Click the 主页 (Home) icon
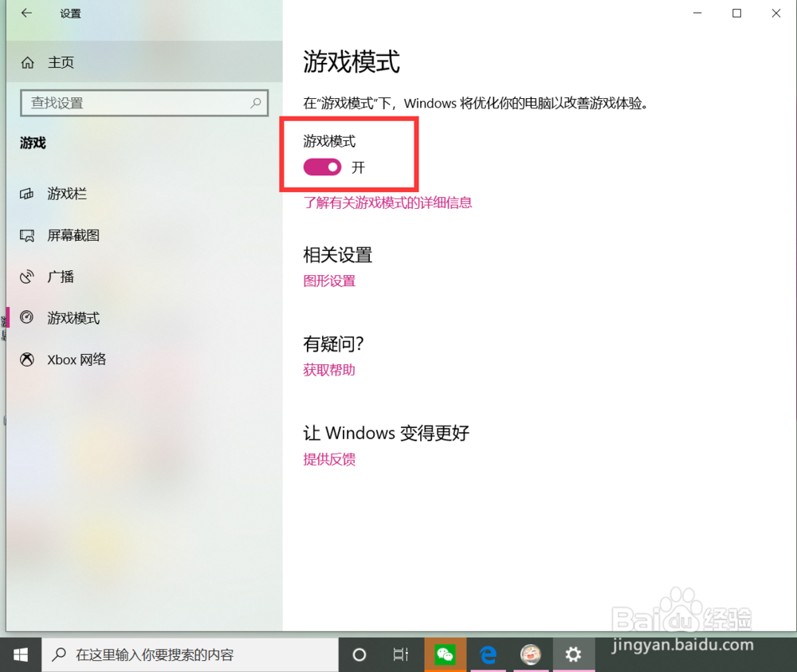The height and width of the screenshot is (672, 797). [x=26, y=62]
